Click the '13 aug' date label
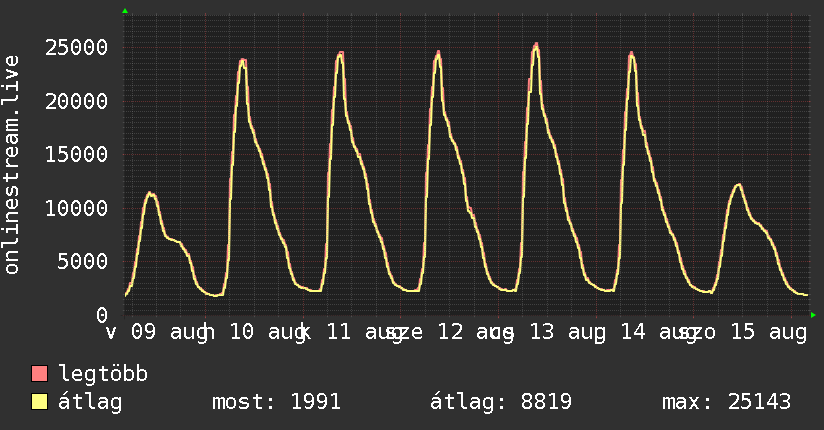Image resolution: width=824 pixels, height=430 pixels. [568, 332]
